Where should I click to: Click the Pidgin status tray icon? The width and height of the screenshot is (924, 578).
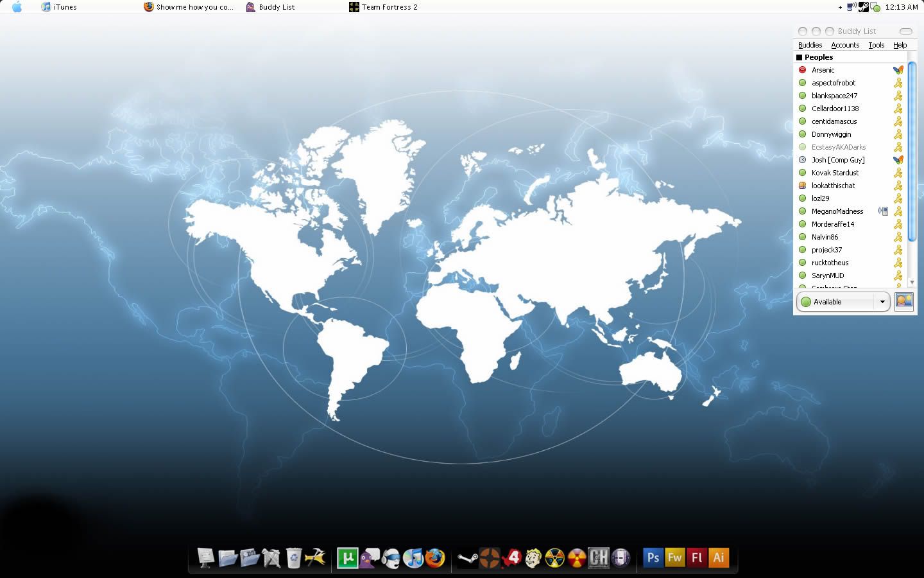click(x=875, y=8)
